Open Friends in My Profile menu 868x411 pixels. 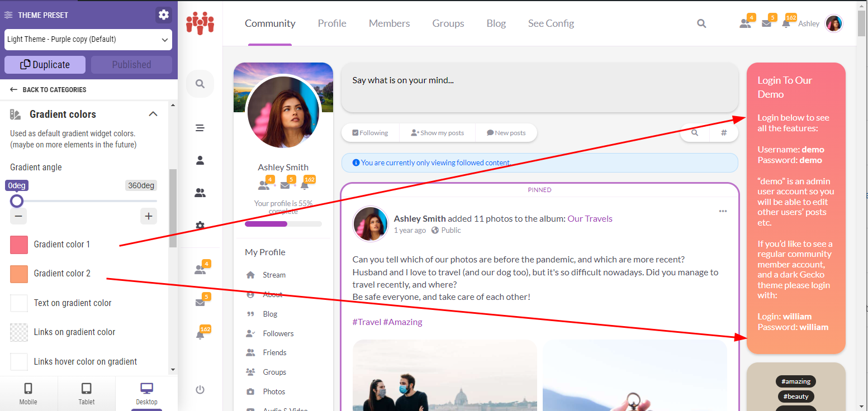(274, 352)
